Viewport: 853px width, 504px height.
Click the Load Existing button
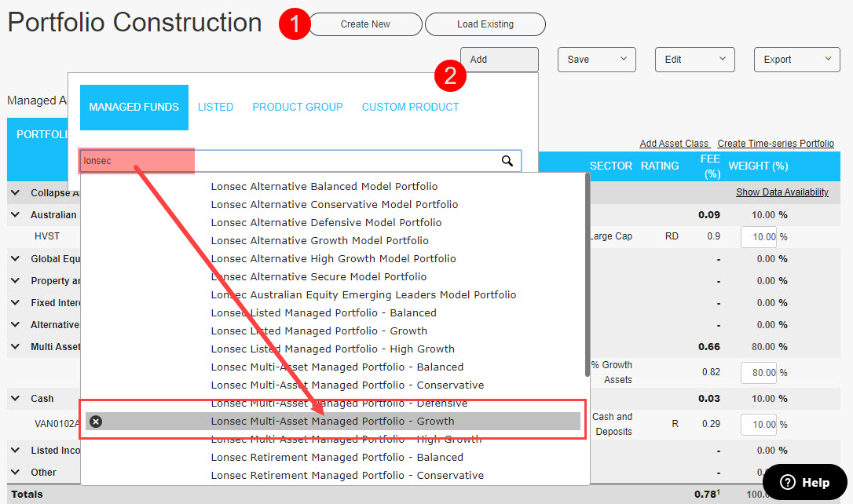pos(485,24)
